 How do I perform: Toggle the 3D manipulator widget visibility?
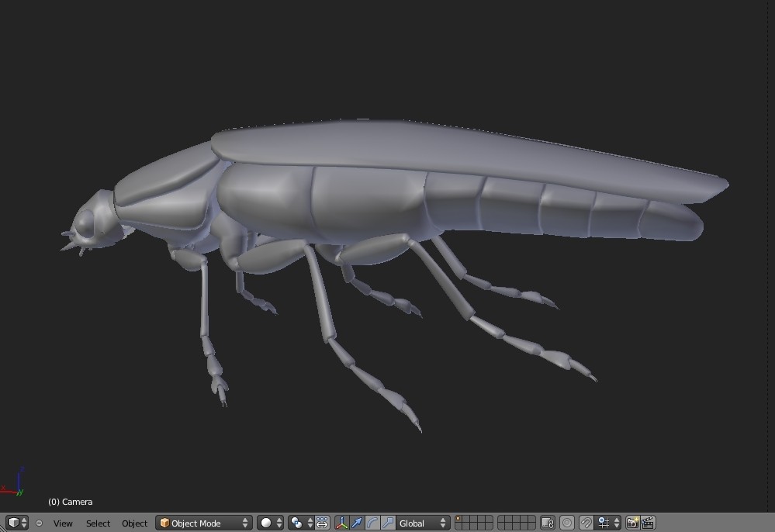click(x=341, y=523)
